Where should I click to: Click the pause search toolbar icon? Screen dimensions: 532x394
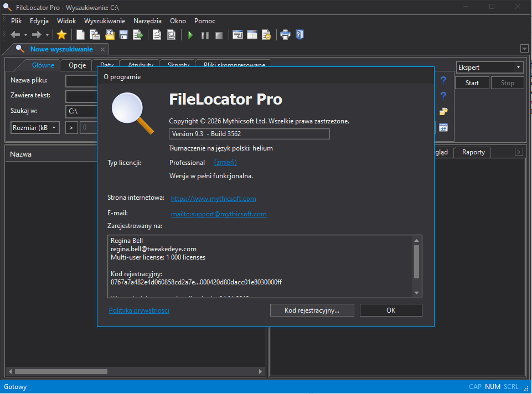pyautogui.click(x=205, y=35)
